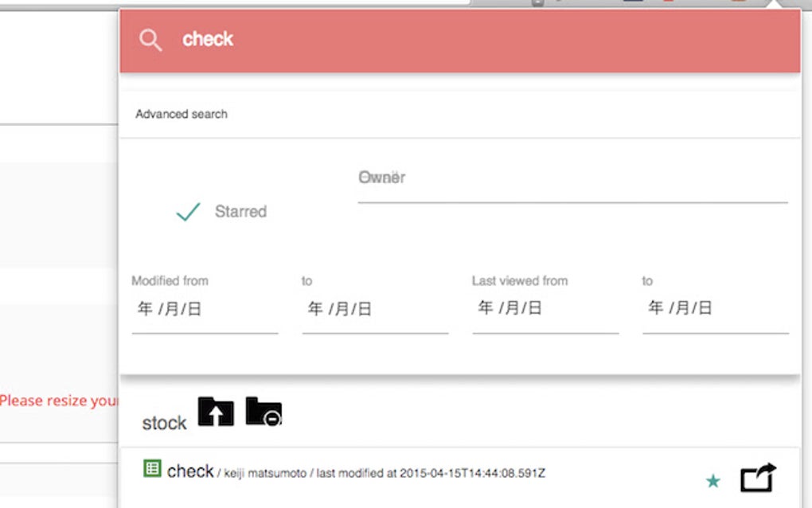Click owner name keiji matsumoto in result
812x508 pixels.
(265, 473)
